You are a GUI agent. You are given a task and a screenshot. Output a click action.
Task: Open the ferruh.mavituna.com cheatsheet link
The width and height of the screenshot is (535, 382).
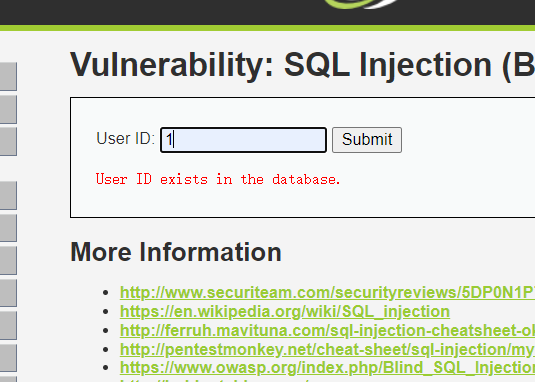point(327,330)
